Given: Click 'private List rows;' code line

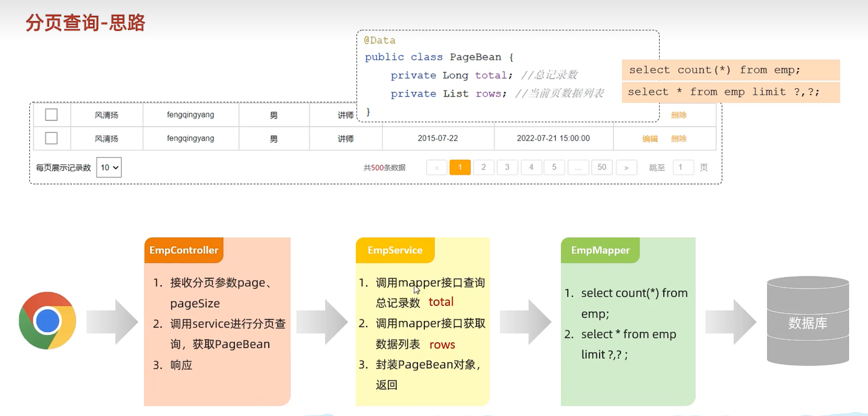Looking at the screenshot, I should (x=449, y=93).
